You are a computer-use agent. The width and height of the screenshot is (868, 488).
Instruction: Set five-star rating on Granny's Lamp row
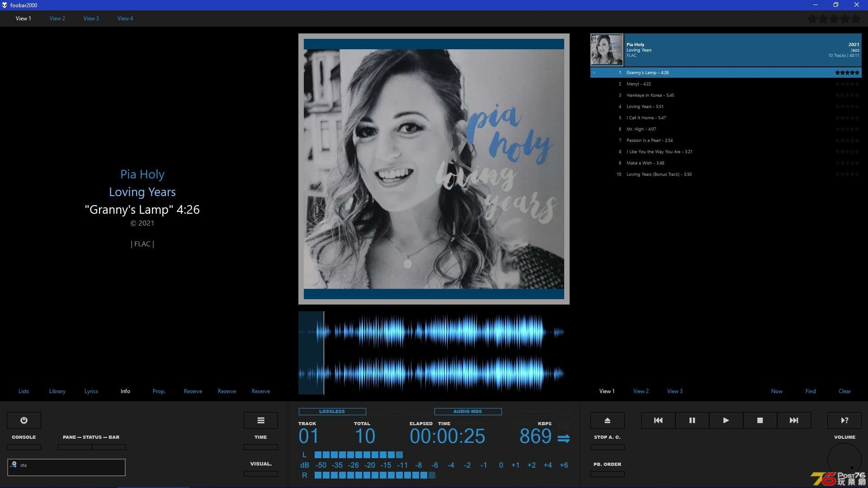click(847, 73)
